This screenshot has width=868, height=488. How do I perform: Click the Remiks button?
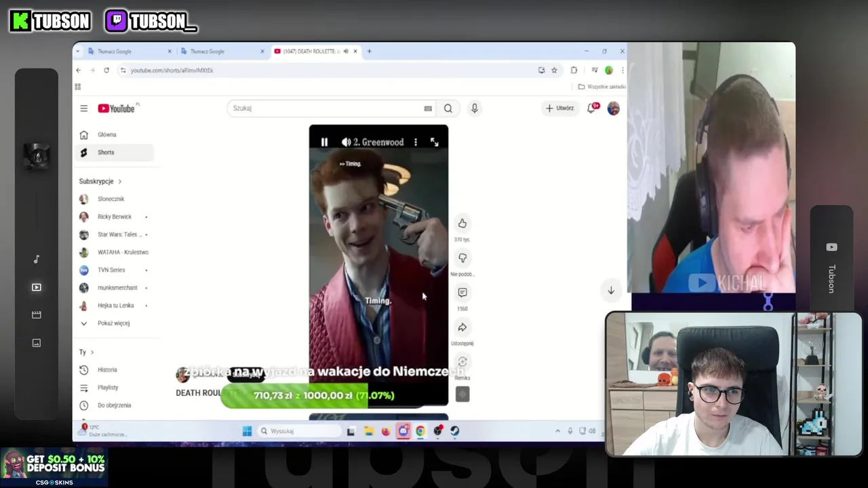462,363
